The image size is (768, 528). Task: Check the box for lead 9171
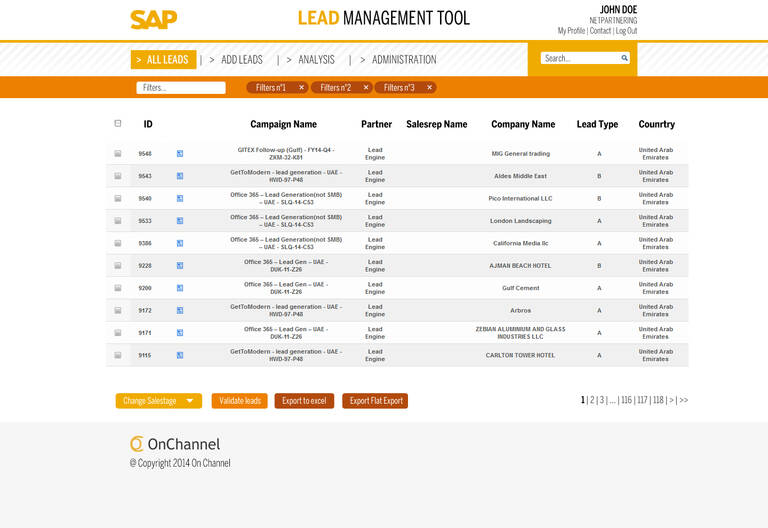(118, 333)
